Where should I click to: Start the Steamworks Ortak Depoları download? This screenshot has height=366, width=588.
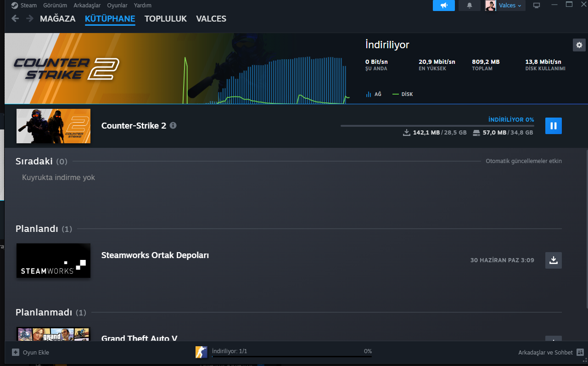pos(554,260)
